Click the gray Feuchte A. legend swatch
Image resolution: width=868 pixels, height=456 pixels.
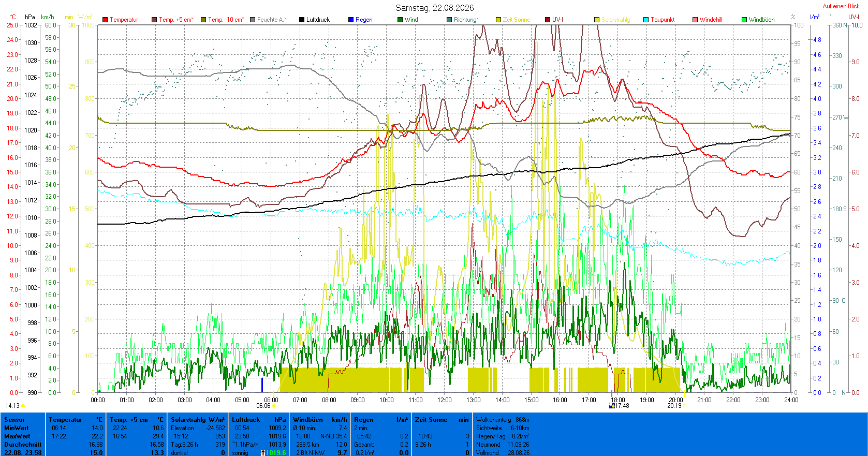pos(253,20)
